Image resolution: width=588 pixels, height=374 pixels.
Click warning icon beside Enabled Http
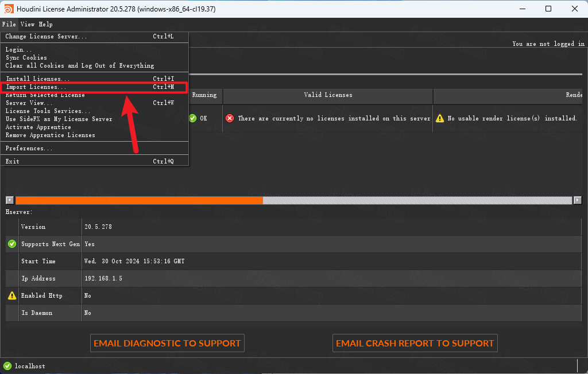point(12,295)
